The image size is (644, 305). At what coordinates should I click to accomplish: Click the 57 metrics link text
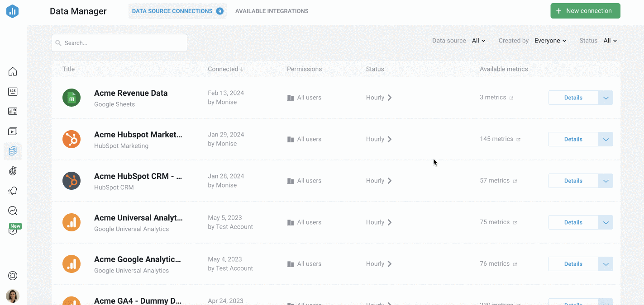point(495,181)
